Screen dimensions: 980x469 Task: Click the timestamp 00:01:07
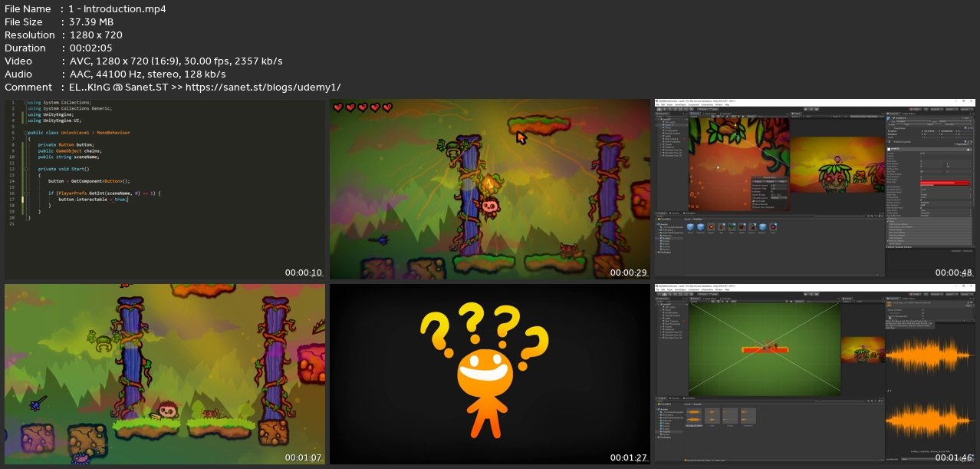click(304, 457)
